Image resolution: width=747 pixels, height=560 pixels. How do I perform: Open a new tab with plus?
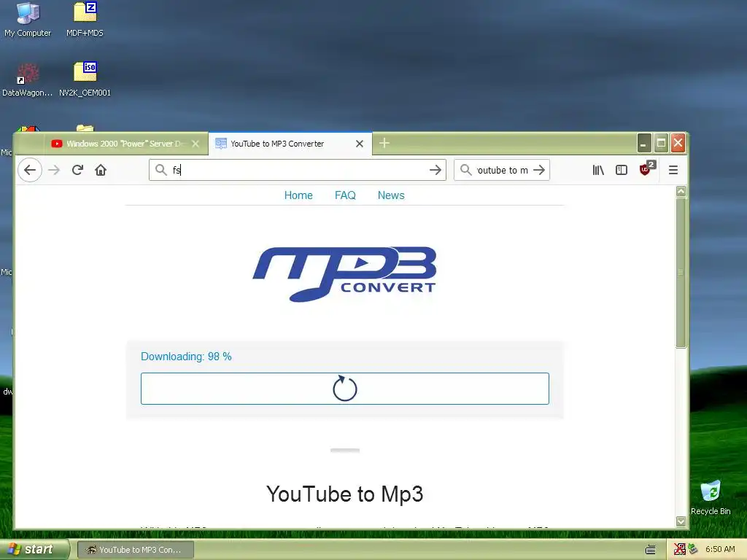384,143
